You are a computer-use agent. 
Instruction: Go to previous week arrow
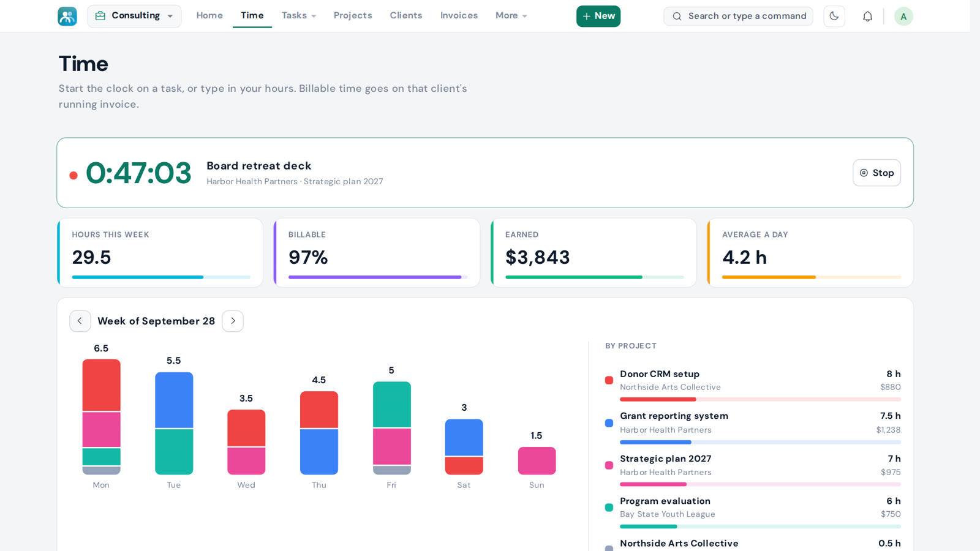pyautogui.click(x=80, y=321)
